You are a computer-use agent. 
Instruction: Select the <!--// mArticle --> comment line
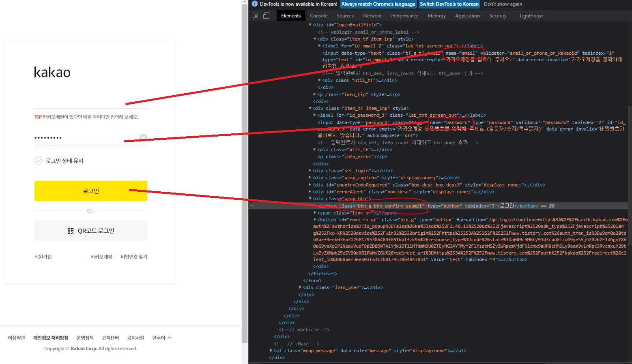click(x=304, y=330)
